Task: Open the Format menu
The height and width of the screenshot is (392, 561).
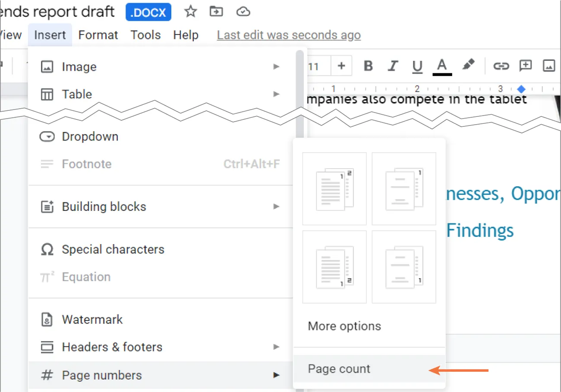Action: click(98, 35)
